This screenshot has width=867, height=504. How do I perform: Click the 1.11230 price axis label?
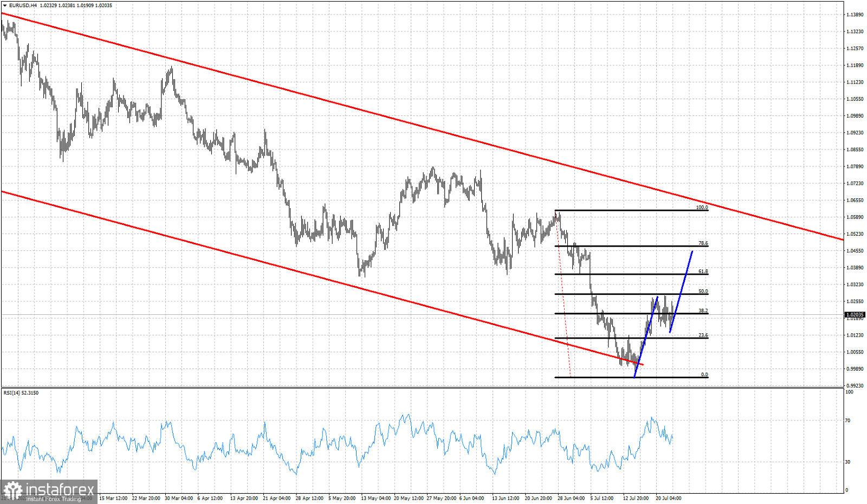coord(855,82)
